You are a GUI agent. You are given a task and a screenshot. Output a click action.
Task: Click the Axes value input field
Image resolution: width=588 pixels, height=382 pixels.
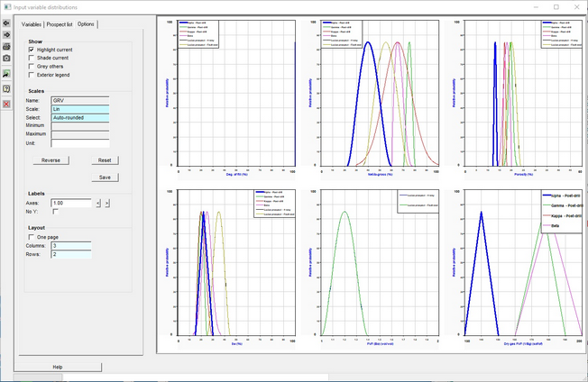pyautogui.click(x=71, y=204)
